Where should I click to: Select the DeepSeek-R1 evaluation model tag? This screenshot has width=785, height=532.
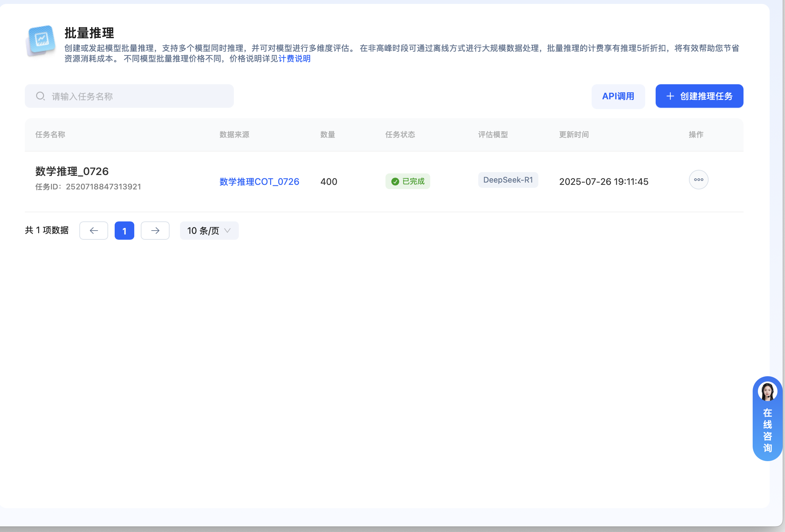coord(508,180)
